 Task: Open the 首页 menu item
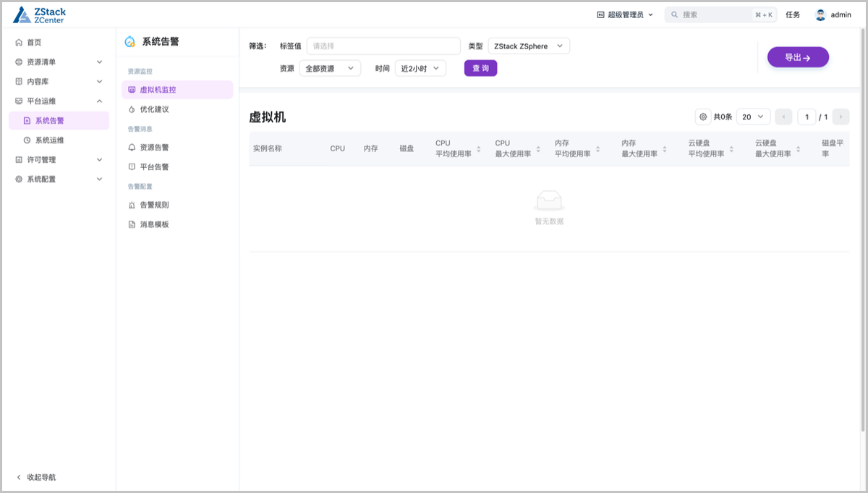59,43
